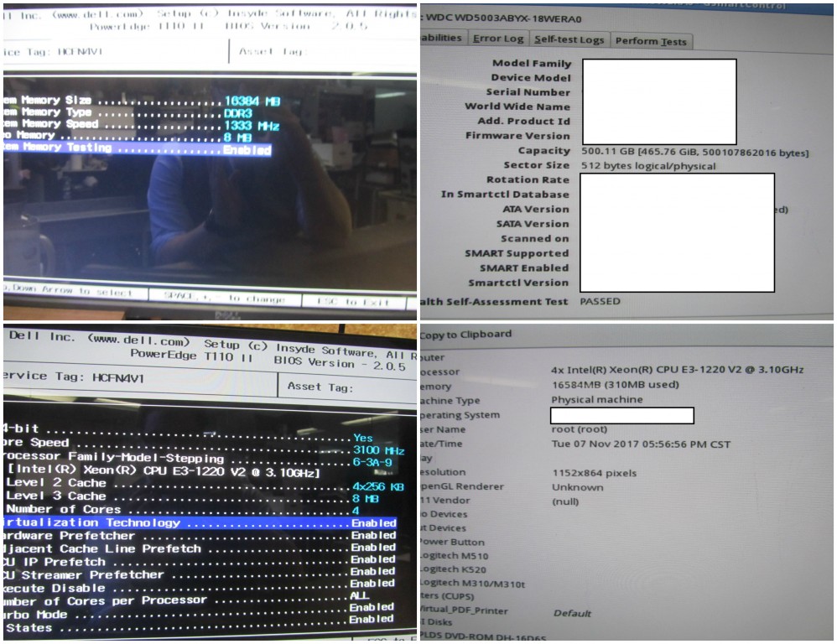Click the Level 3 Cache row
This screenshot has height=644, width=837.
(x=192, y=496)
